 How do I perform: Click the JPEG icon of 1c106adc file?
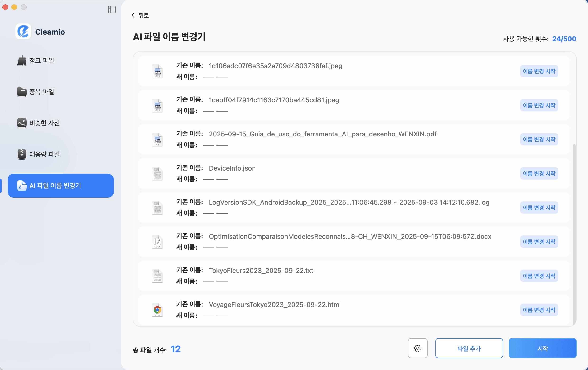click(x=157, y=71)
